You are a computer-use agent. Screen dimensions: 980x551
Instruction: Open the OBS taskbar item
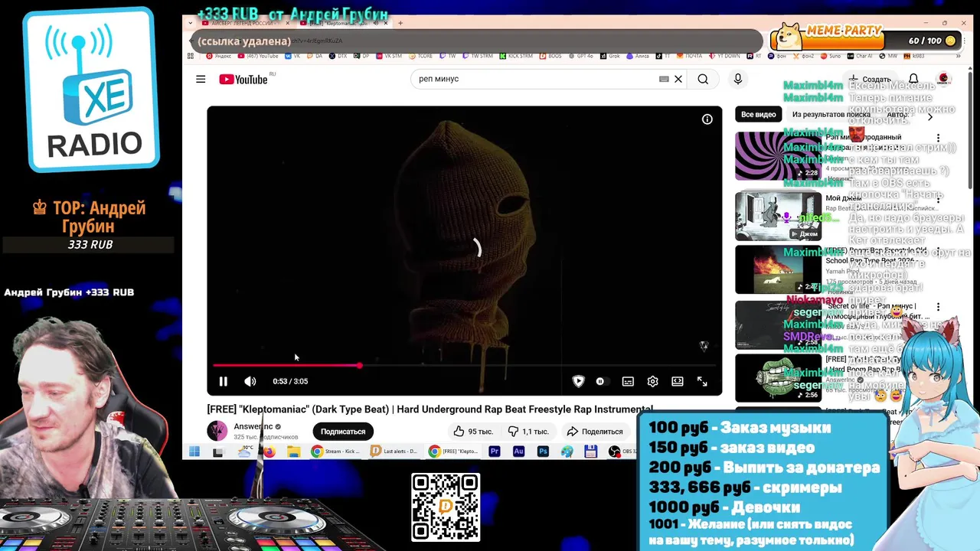622,452
